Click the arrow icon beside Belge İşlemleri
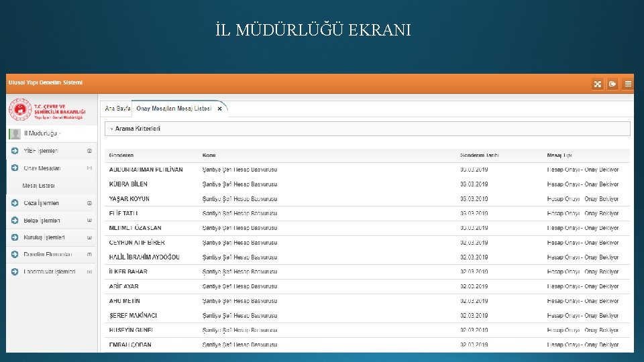 15,221
